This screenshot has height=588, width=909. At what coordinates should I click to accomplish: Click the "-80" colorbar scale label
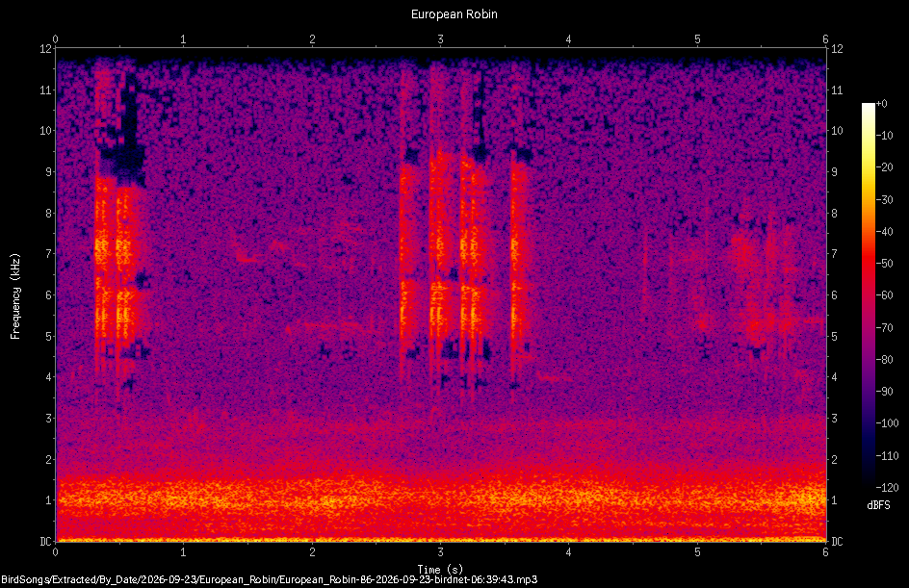[884, 360]
